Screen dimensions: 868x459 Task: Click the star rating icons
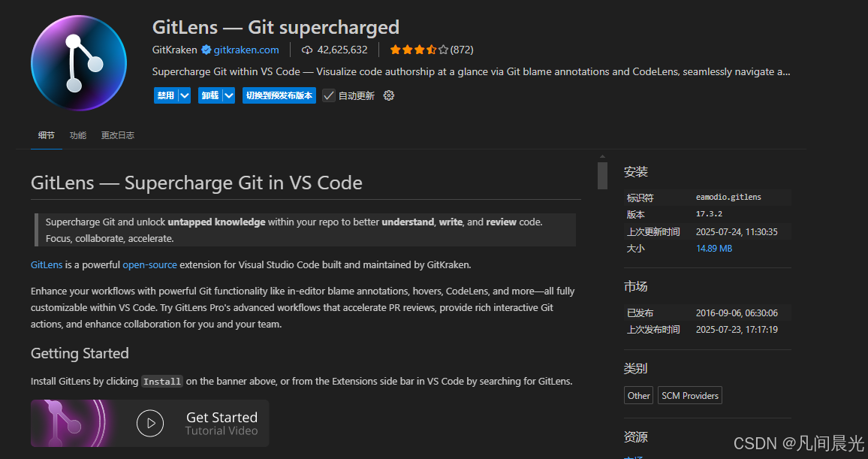click(x=419, y=50)
